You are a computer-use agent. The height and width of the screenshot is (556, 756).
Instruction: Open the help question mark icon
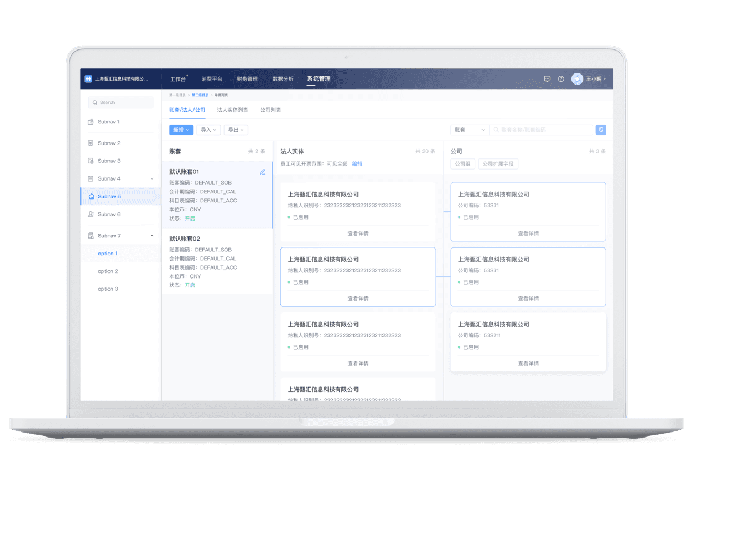pyautogui.click(x=561, y=79)
